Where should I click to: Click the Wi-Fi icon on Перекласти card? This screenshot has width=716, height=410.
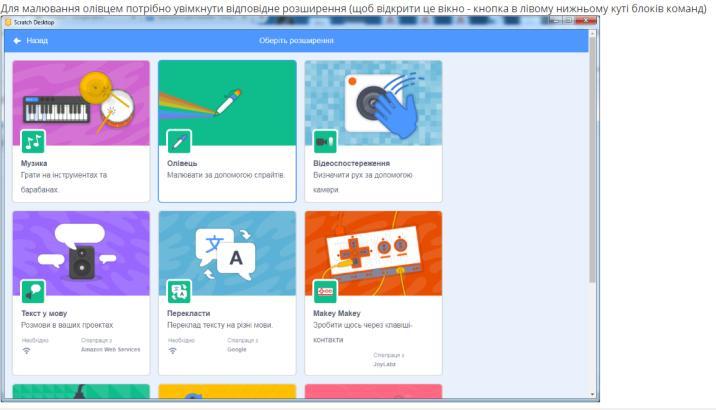(173, 351)
